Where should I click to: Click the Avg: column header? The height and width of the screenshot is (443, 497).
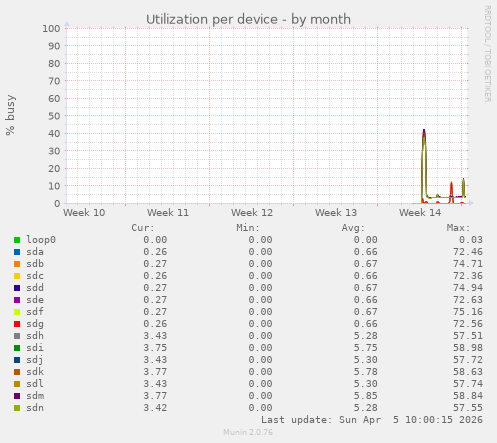coord(353,228)
